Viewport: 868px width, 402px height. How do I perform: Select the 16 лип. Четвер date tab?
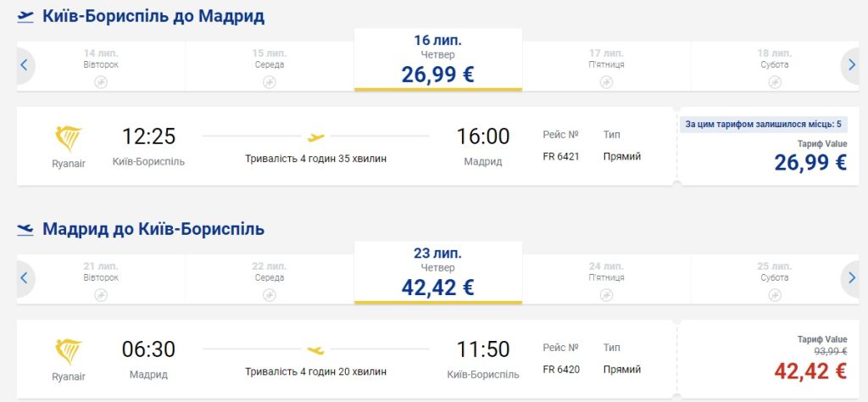pos(437,59)
